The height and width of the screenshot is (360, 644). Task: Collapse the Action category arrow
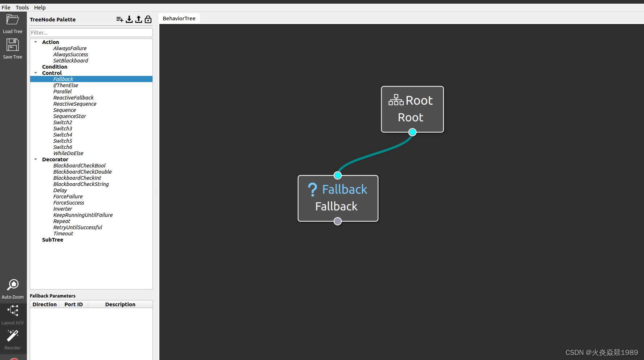36,42
